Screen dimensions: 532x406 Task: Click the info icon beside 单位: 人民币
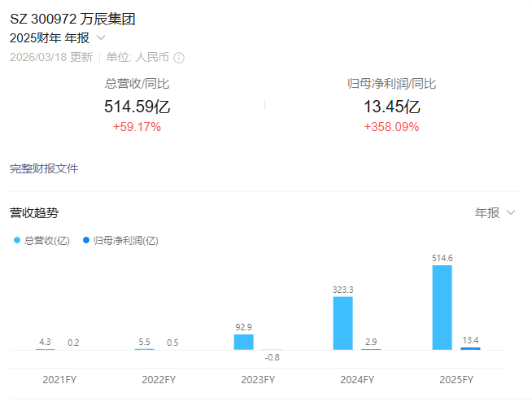(179, 58)
